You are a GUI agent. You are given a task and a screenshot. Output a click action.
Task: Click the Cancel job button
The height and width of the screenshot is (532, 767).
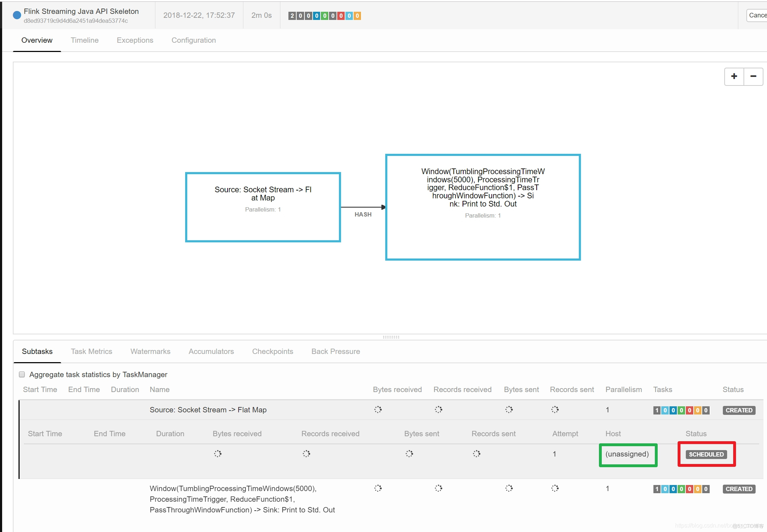click(758, 15)
